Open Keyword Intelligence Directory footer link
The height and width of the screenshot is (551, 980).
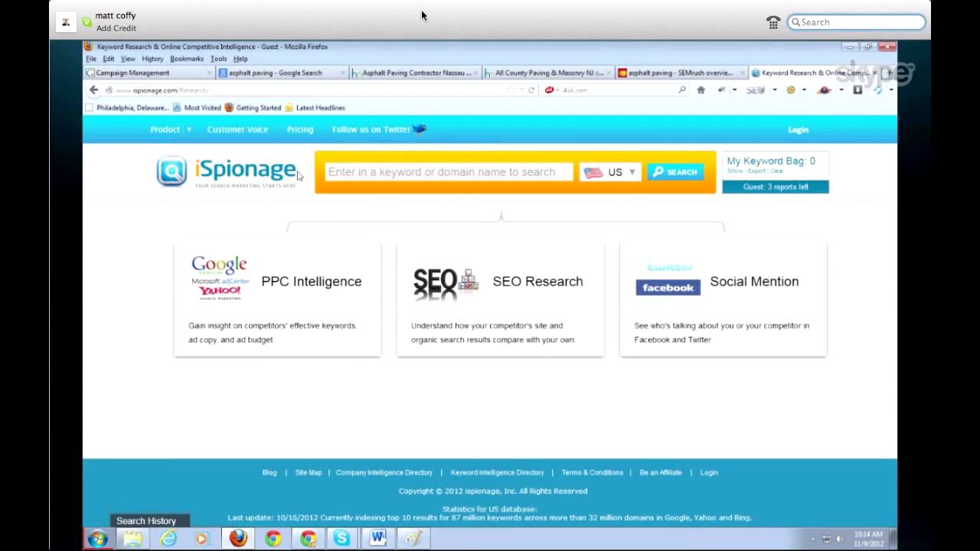498,472
